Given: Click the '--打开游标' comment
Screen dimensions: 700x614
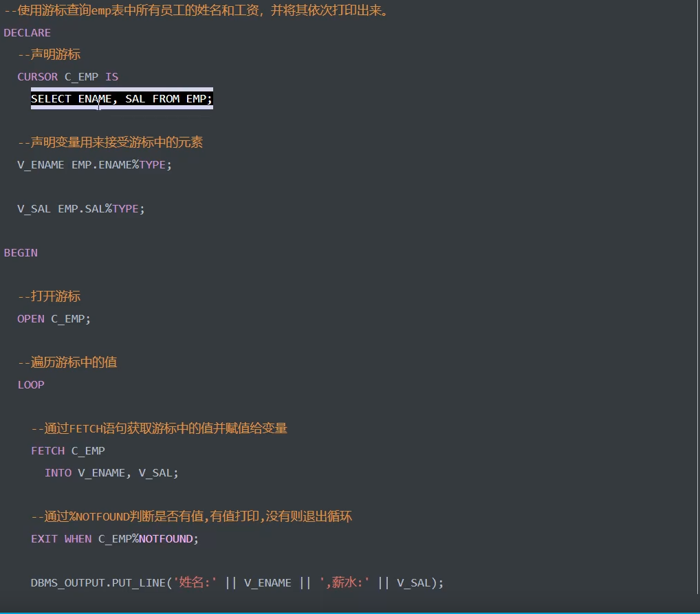Looking at the screenshot, I should point(50,297).
